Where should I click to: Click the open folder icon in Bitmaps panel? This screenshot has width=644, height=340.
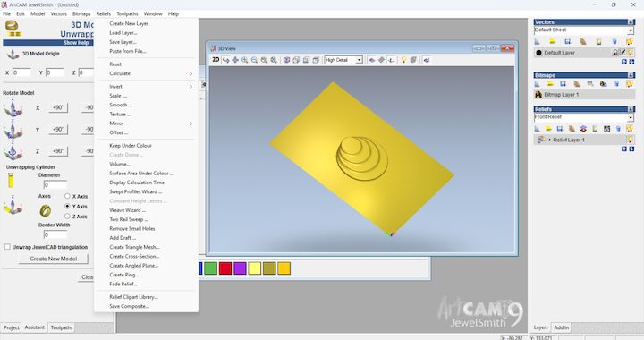550,84
